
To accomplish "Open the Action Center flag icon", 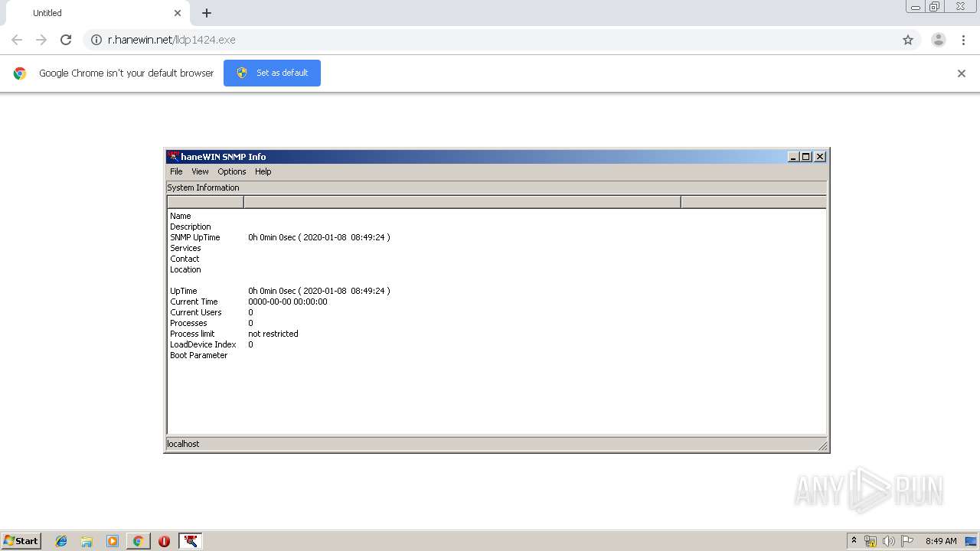I will click(x=907, y=541).
